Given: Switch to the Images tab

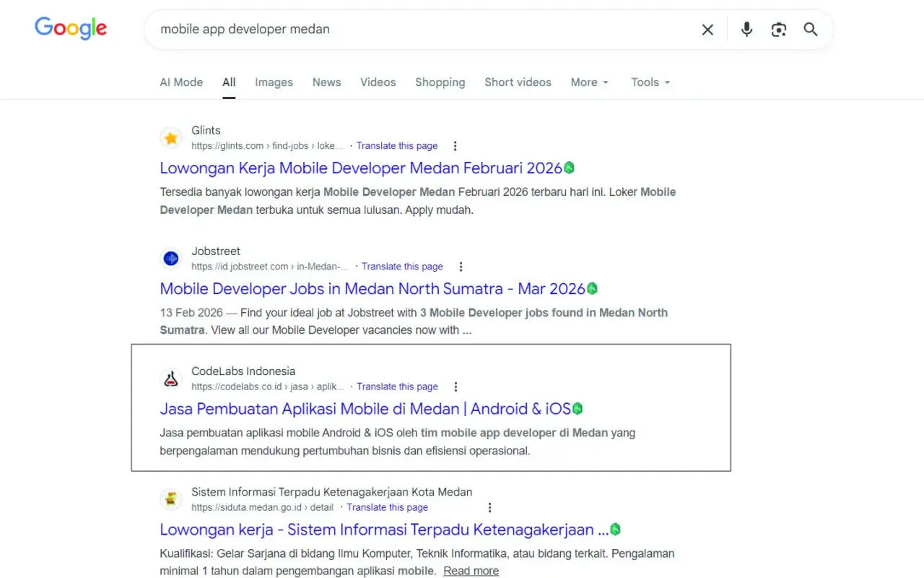Looking at the screenshot, I should tap(274, 82).
